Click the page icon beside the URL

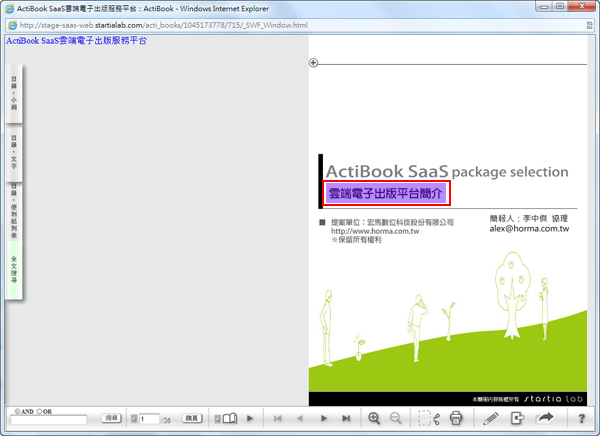(13, 25)
